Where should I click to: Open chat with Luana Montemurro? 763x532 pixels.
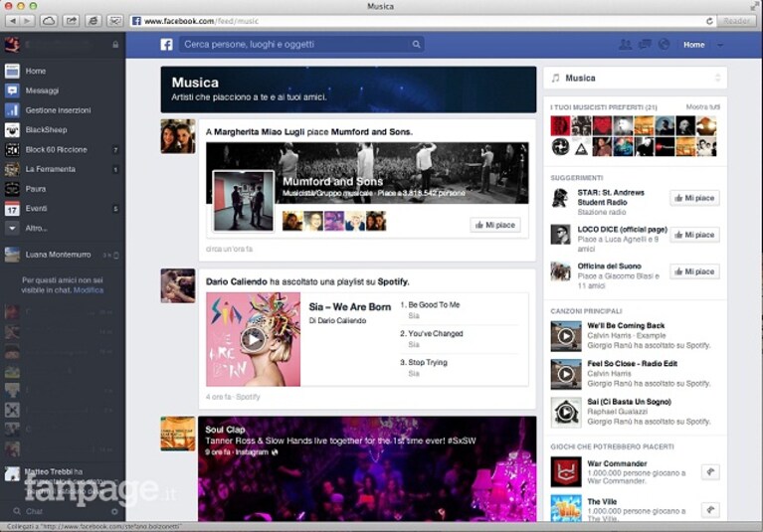coord(63,255)
